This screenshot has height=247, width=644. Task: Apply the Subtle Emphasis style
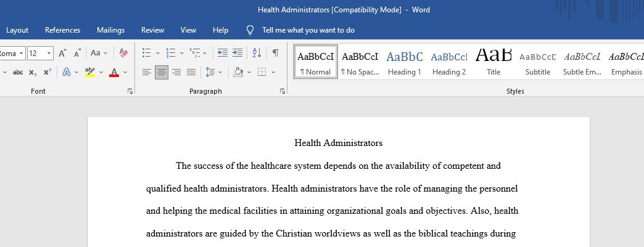[x=582, y=62]
